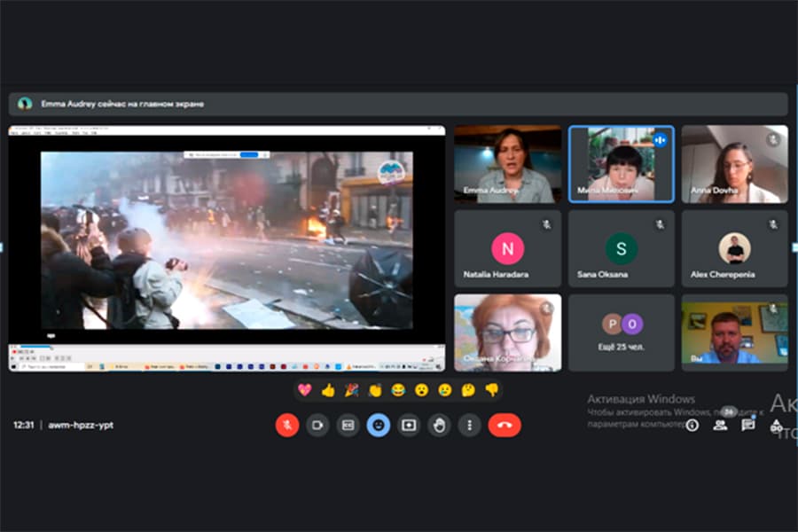Show the participants list panel

point(720,425)
